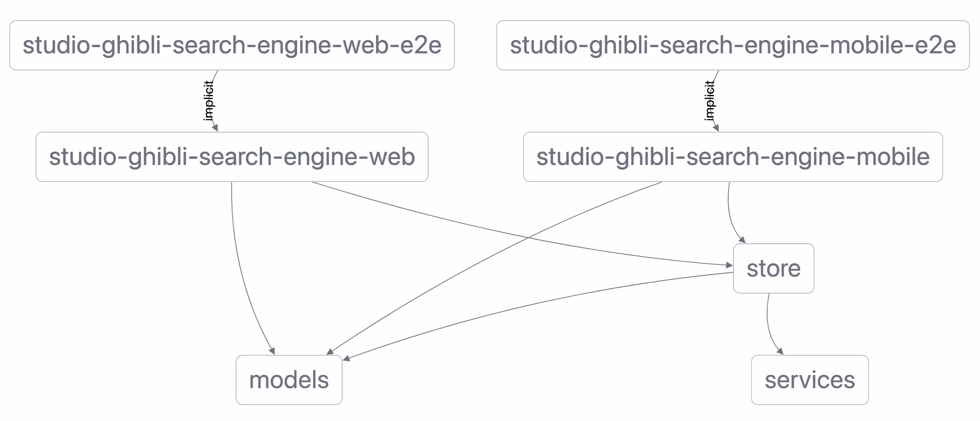Open the models library node
Image resolution: width=980 pixels, height=421 pixels.
(x=289, y=380)
